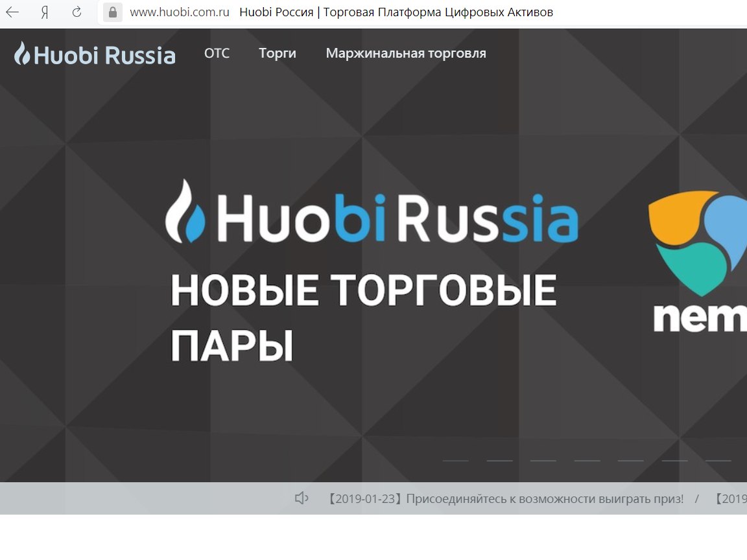Image resolution: width=747 pixels, height=560 pixels.
Task: Reload the page with refresh icon
Action: click(77, 12)
